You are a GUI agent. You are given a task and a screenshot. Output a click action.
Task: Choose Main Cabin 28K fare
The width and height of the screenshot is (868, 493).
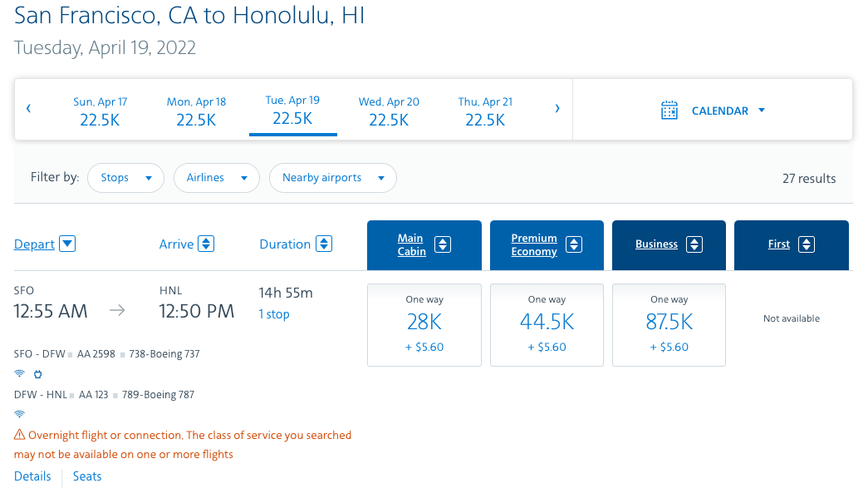pos(424,324)
